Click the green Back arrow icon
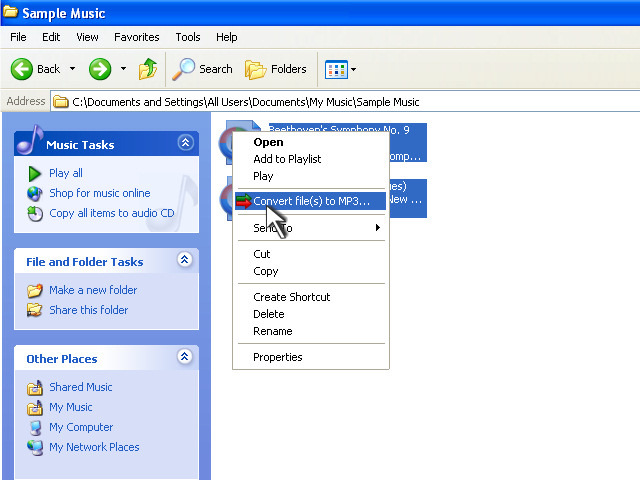The width and height of the screenshot is (640, 480). click(x=21, y=69)
